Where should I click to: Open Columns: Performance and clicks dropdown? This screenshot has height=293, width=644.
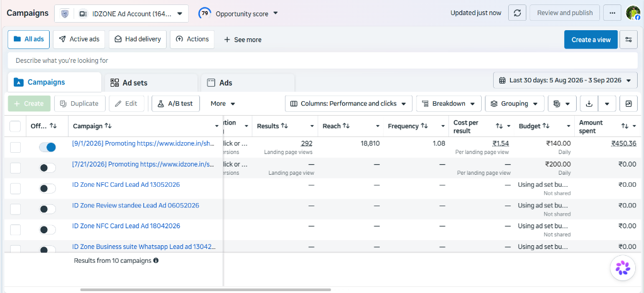pyautogui.click(x=348, y=104)
